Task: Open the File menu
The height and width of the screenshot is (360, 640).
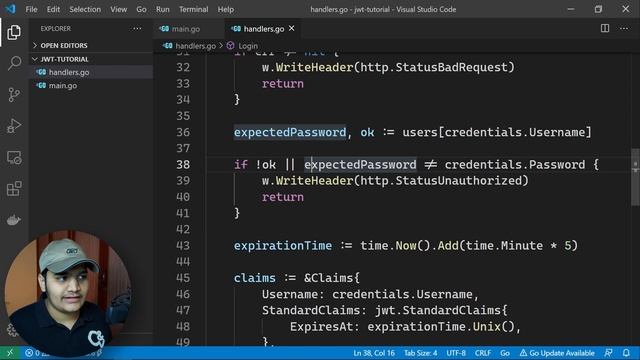Action: coord(31,9)
